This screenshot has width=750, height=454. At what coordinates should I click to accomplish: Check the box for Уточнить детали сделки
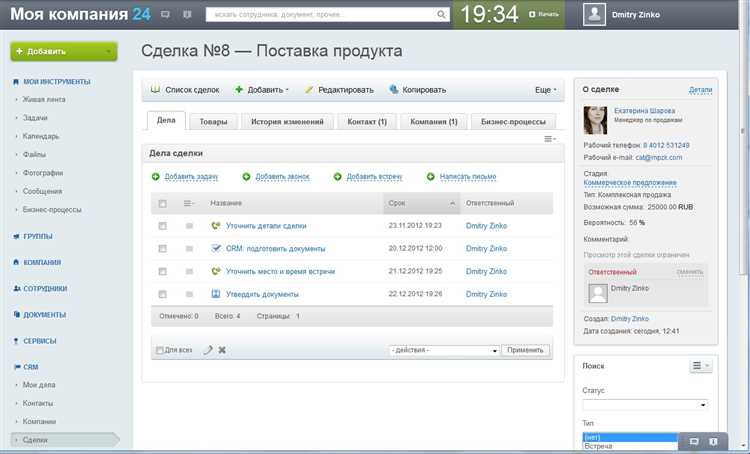(163, 226)
